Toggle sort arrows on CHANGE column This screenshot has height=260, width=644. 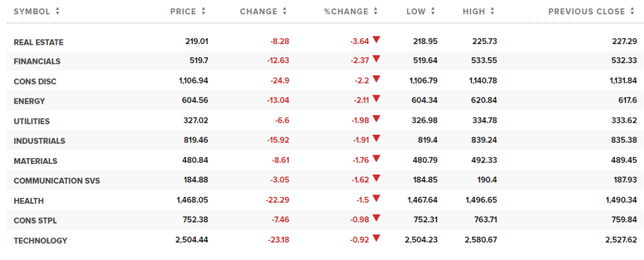[x=284, y=11]
